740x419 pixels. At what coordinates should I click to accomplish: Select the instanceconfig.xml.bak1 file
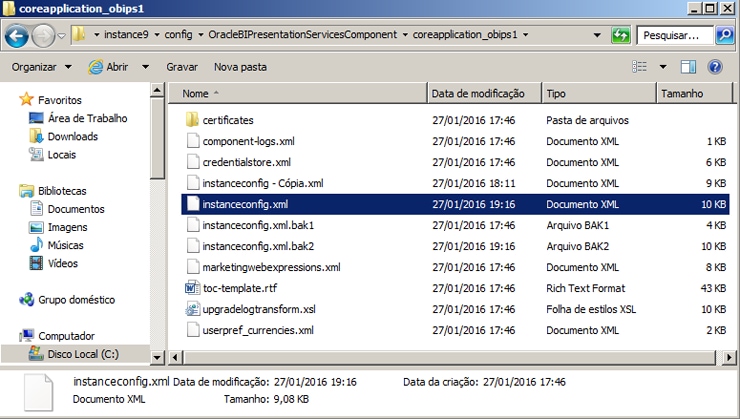(x=258, y=225)
